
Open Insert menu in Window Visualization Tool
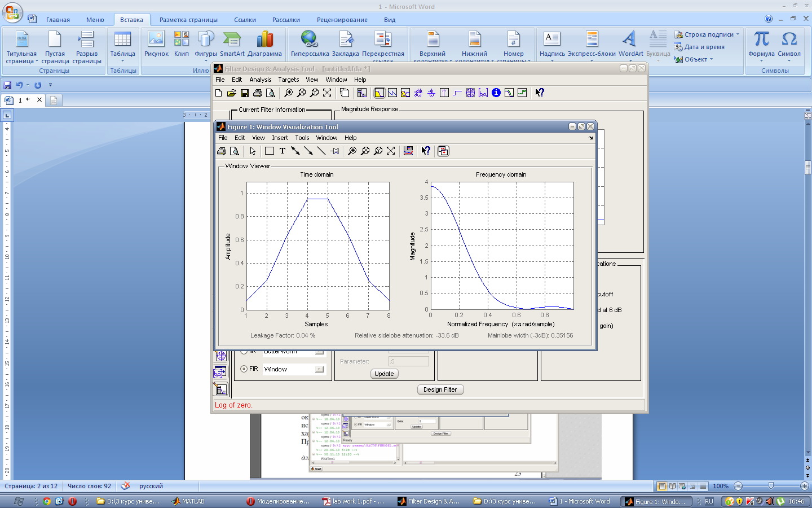[x=280, y=138]
